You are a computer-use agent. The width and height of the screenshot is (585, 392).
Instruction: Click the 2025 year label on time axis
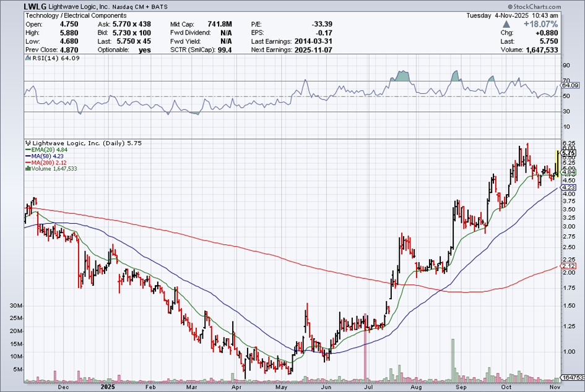pyautogui.click(x=108, y=387)
